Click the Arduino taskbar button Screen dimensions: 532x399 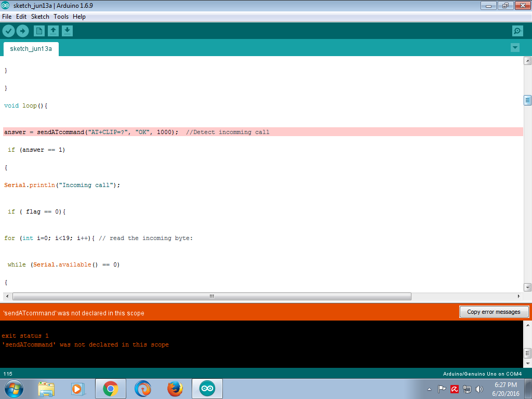pyautogui.click(x=207, y=389)
